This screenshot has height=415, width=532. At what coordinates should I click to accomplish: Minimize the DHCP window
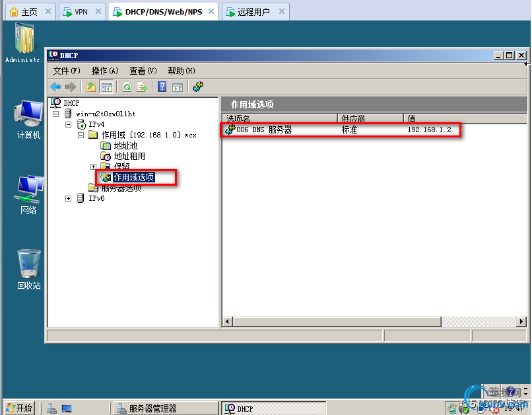tap(498, 56)
